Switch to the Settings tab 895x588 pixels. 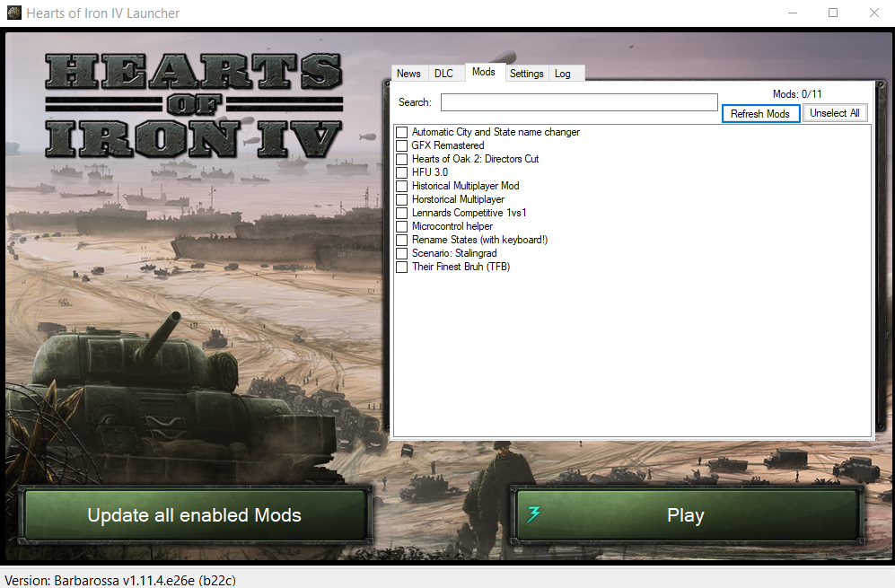(x=526, y=73)
